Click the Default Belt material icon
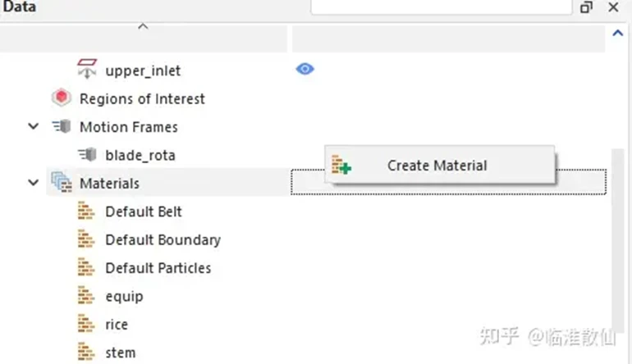The width and height of the screenshot is (632, 364). click(86, 211)
